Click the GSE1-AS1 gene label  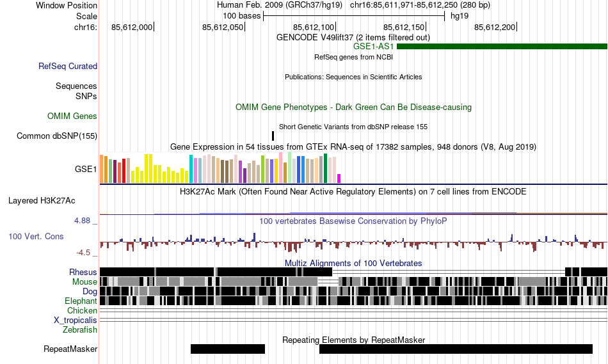pyautogui.click(x=373, y=47)
